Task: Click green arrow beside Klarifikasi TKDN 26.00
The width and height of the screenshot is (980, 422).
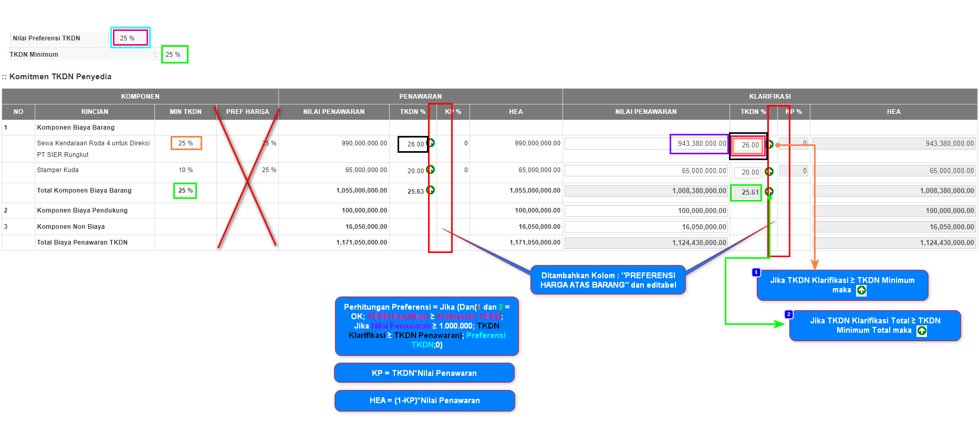Action: point(769,144)
